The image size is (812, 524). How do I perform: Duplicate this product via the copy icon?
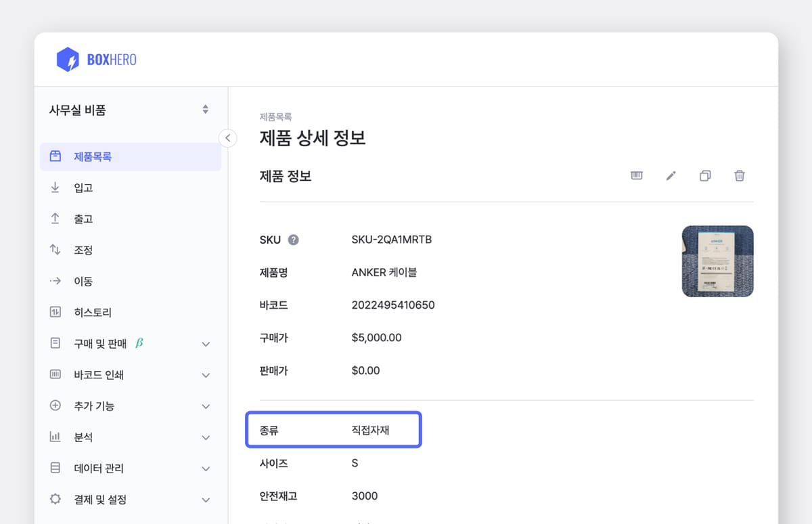(705, 175)
